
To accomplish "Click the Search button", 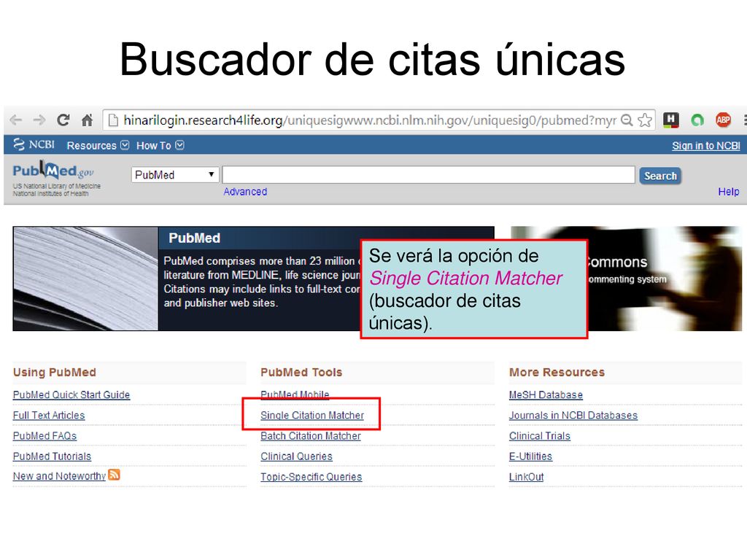I will 660,176.
